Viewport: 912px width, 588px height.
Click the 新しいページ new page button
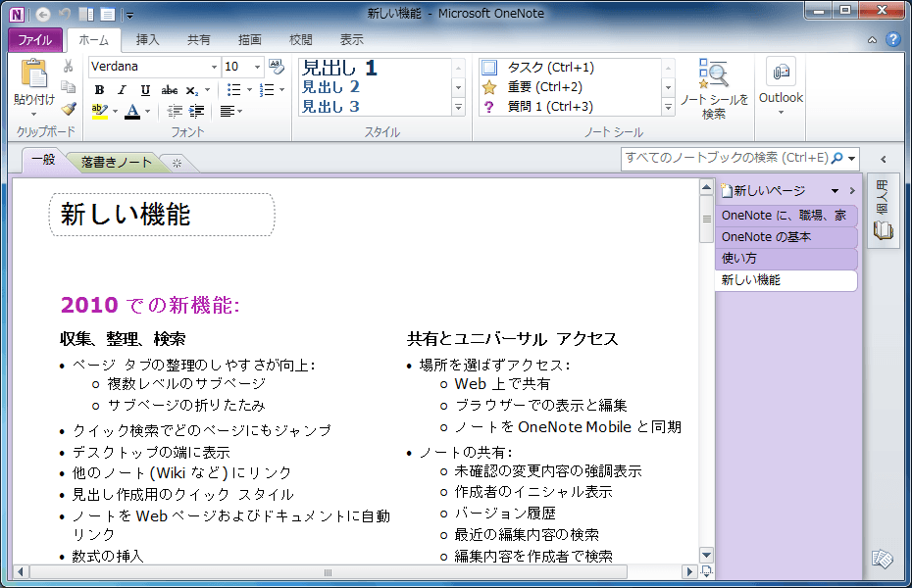tap(764, 190)
